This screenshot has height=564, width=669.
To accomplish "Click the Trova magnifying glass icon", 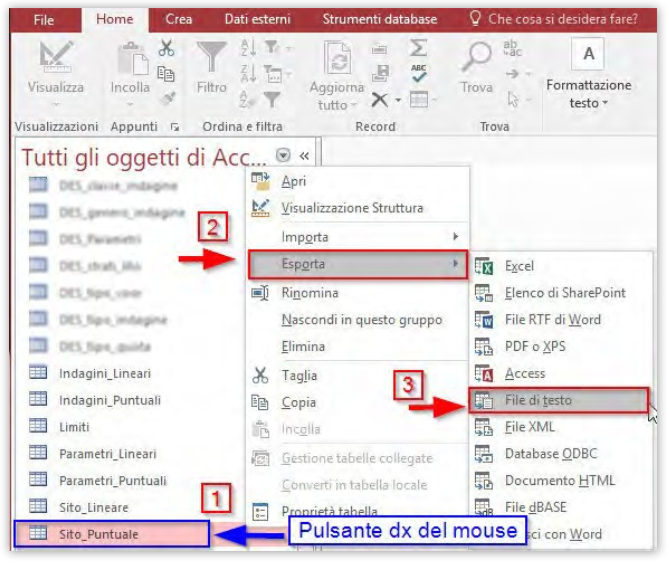I will [477, 56].
